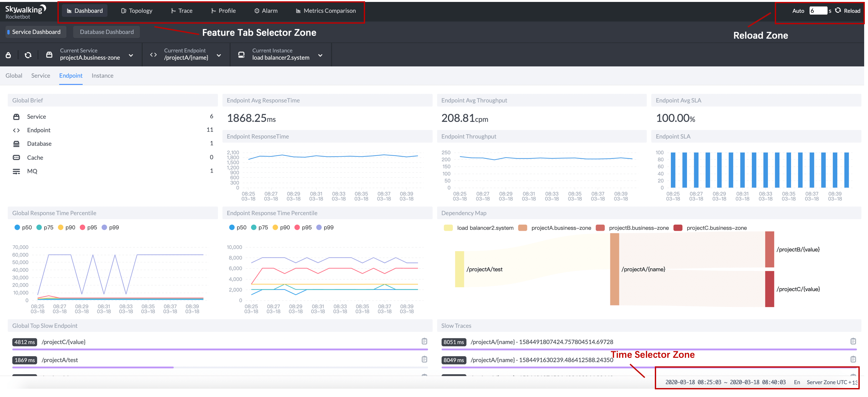Open the Database Dashboard

(107, 32)
